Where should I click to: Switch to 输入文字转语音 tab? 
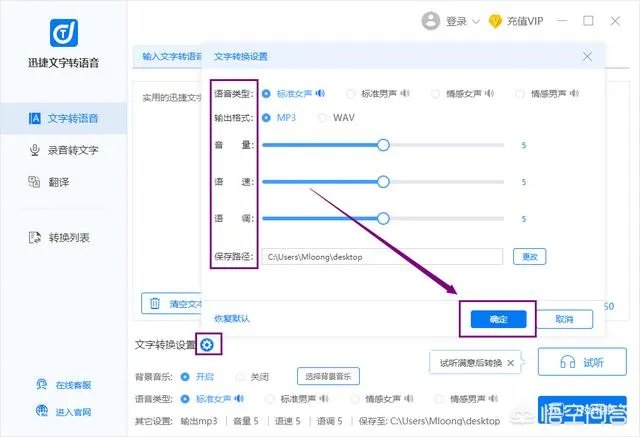(x=172, y=56)
